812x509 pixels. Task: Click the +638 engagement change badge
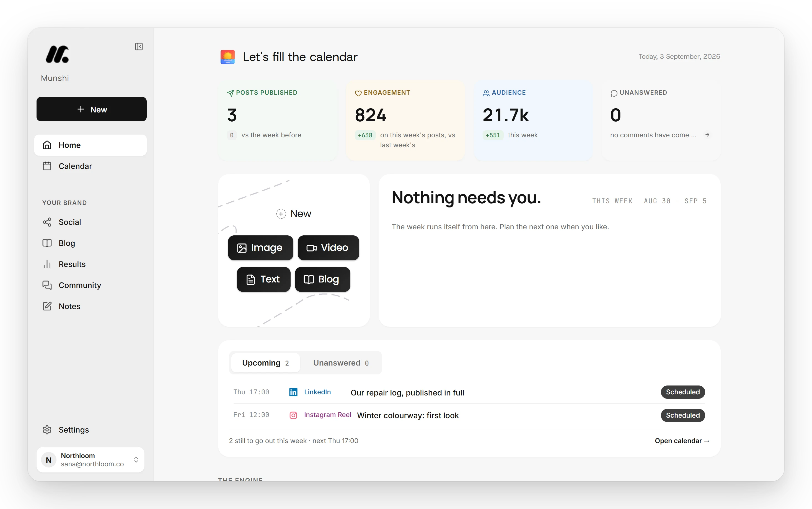[x=365, y=135]
